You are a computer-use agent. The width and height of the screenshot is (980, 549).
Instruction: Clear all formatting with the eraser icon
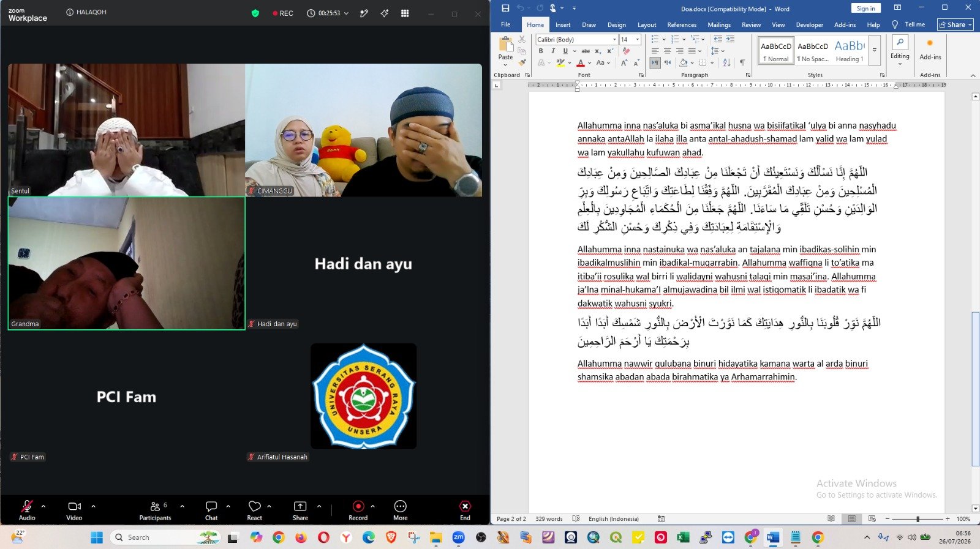point(626,51)
